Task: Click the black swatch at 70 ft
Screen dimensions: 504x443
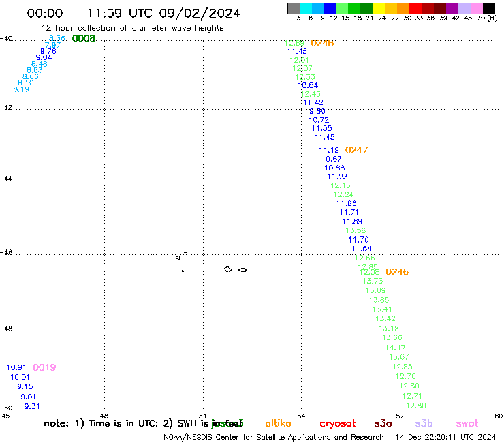Action: (x=489, y=8)
